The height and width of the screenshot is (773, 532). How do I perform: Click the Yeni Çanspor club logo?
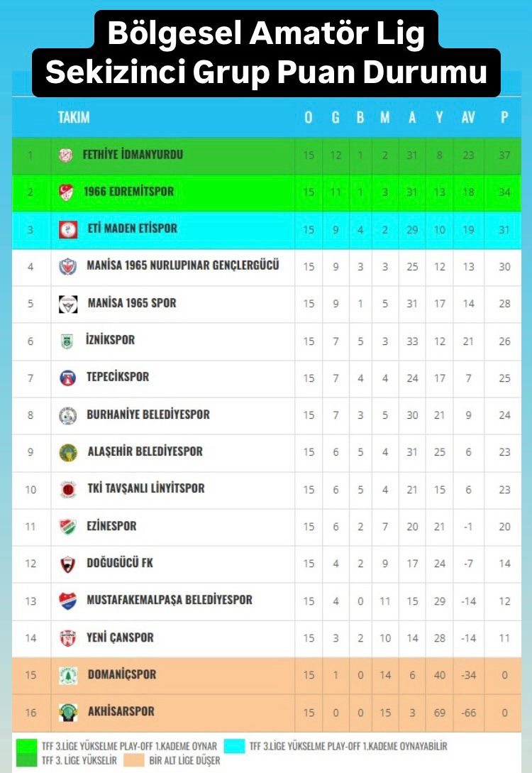(x=67, y=638)
